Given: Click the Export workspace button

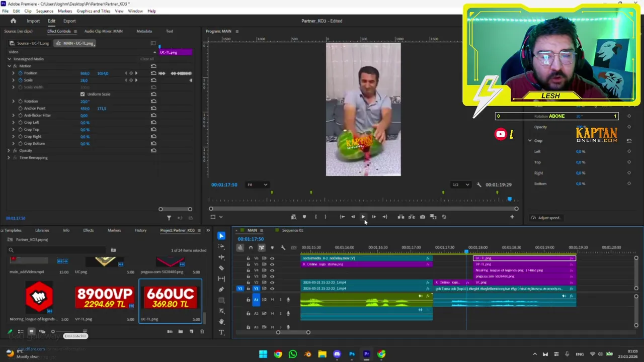Looking at the screenshot, I should [x=69, y=21].
